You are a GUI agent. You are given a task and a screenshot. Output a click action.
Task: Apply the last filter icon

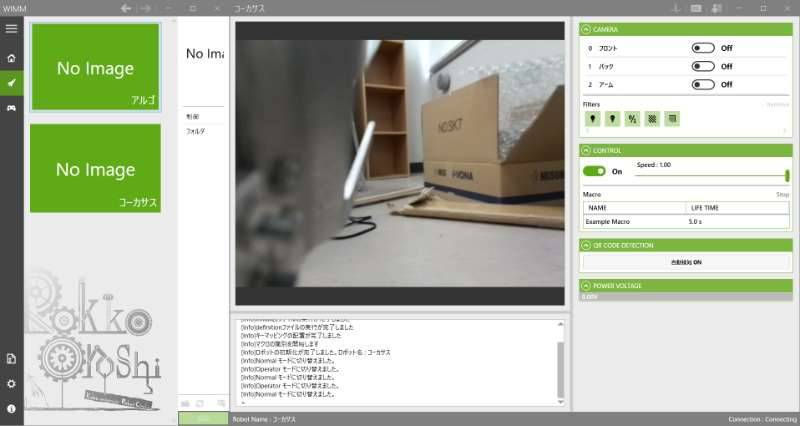(672, 119)
